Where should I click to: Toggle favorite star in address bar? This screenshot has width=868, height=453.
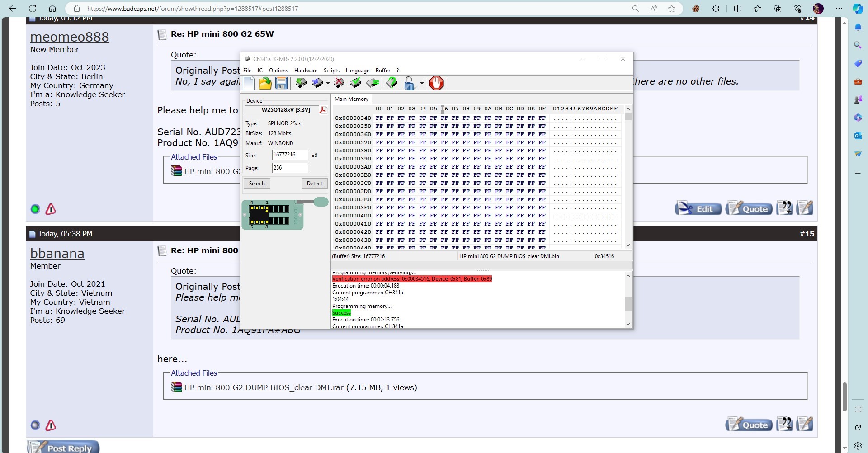click(x=672, y=9)
